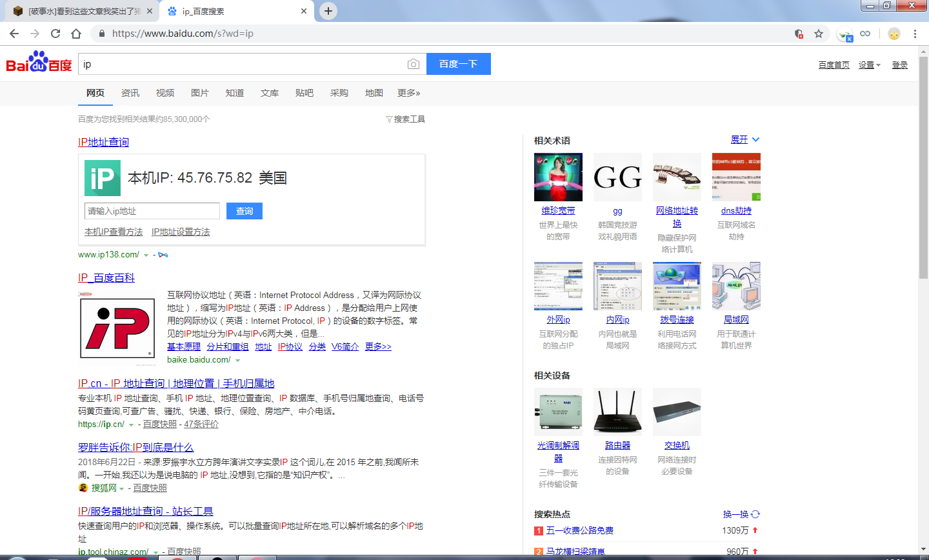Switch to the 图片 tab

pyautogui.click(x=200, y=93)
